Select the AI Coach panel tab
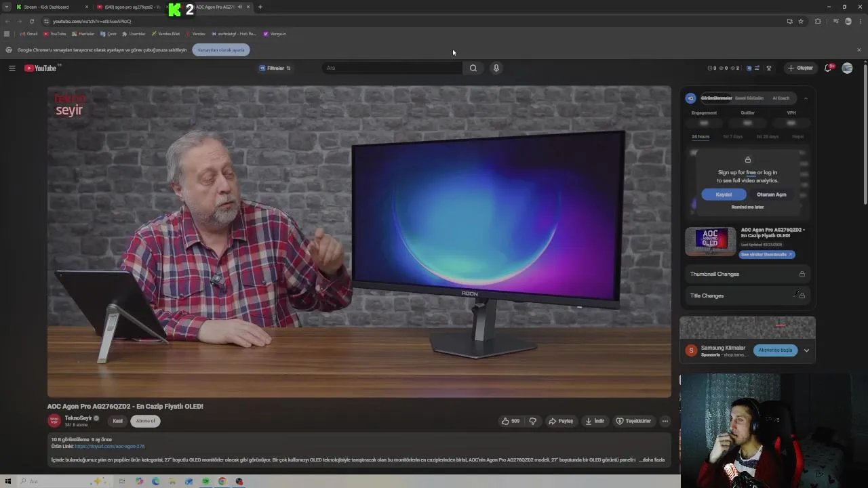 click(781, 98)
